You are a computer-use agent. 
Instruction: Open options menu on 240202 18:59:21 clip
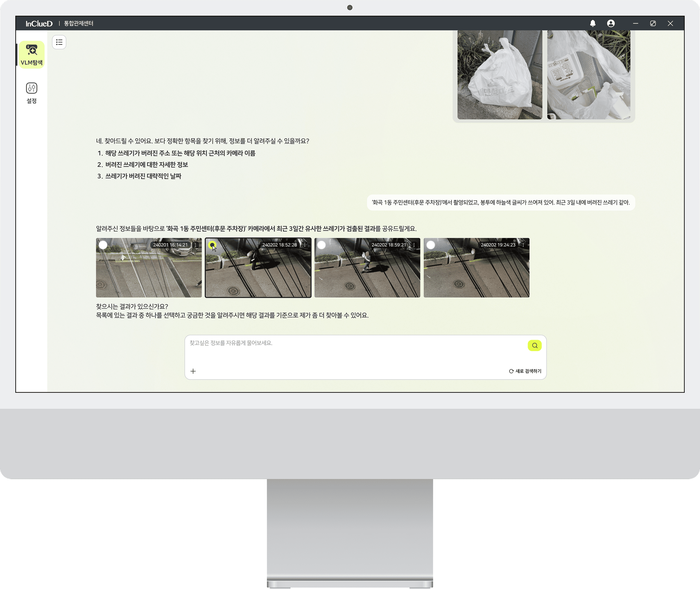[414, 245]
